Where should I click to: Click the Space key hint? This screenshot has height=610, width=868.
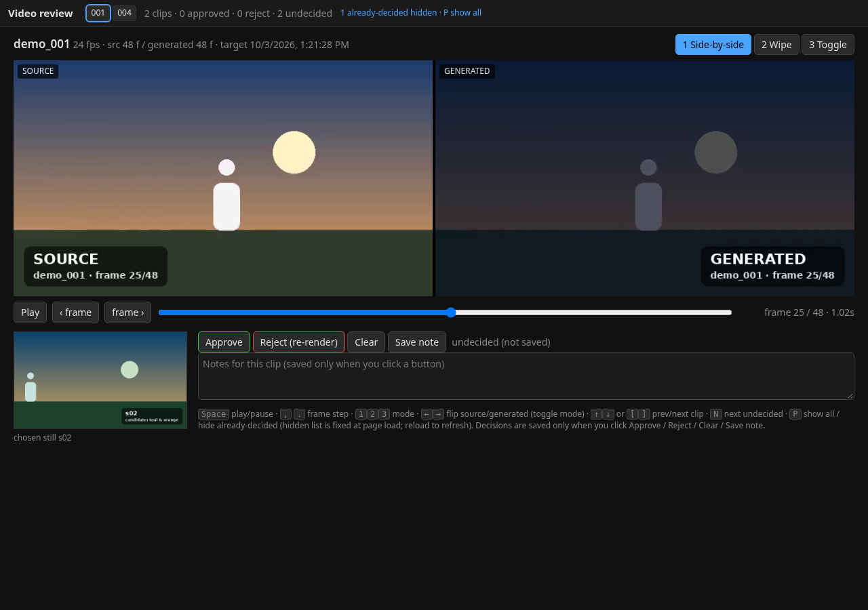pos(214,414)
